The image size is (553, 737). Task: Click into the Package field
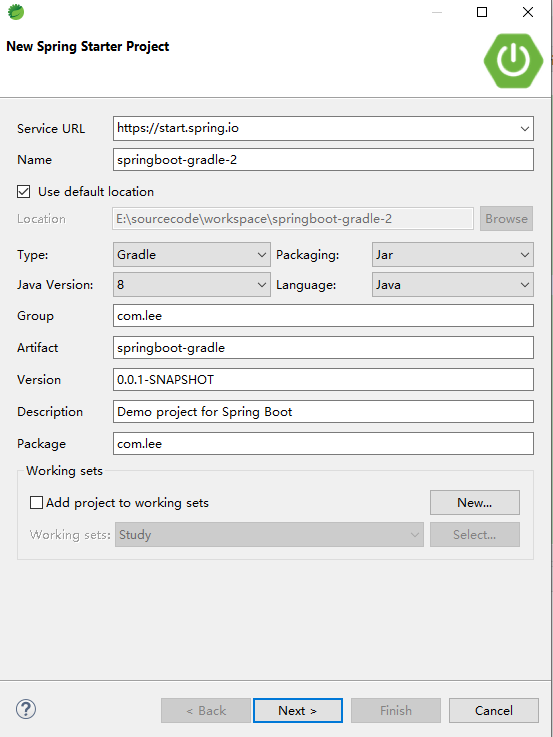[323, 444]
